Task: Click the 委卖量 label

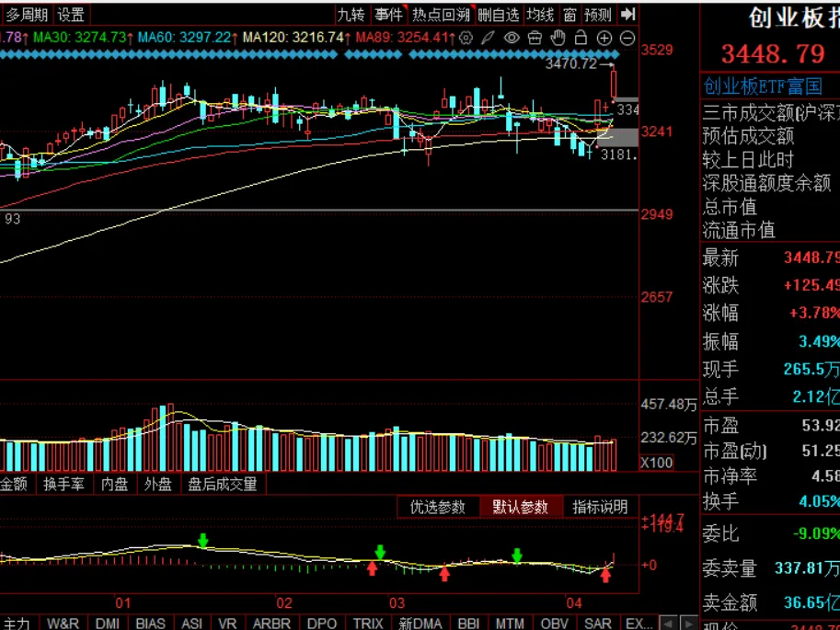Action: pos(730,568)
